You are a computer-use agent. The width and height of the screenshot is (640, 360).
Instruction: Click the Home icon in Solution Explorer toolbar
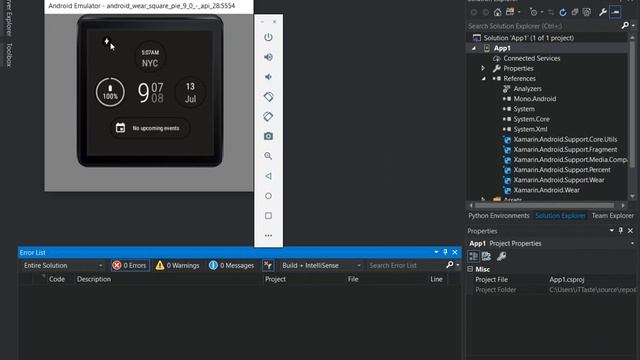(498, 12)
